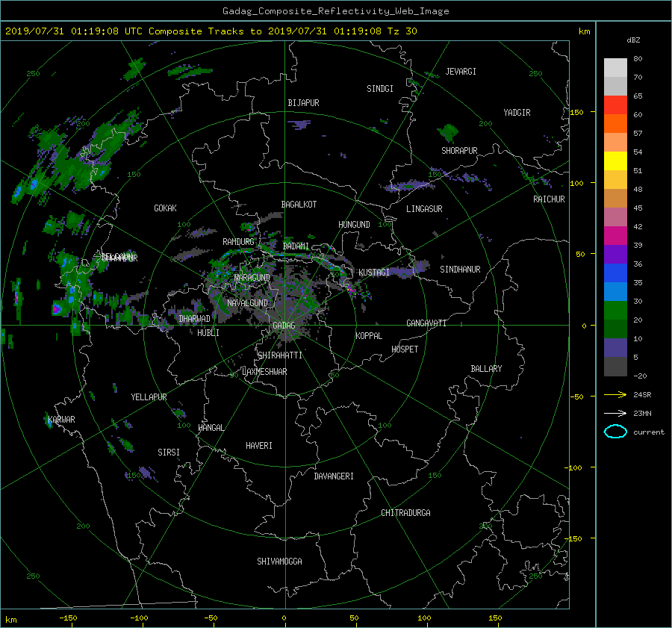The image size is (672, 628).
Task: Click the 48 value on the dBZ scale
Action: 638,189
